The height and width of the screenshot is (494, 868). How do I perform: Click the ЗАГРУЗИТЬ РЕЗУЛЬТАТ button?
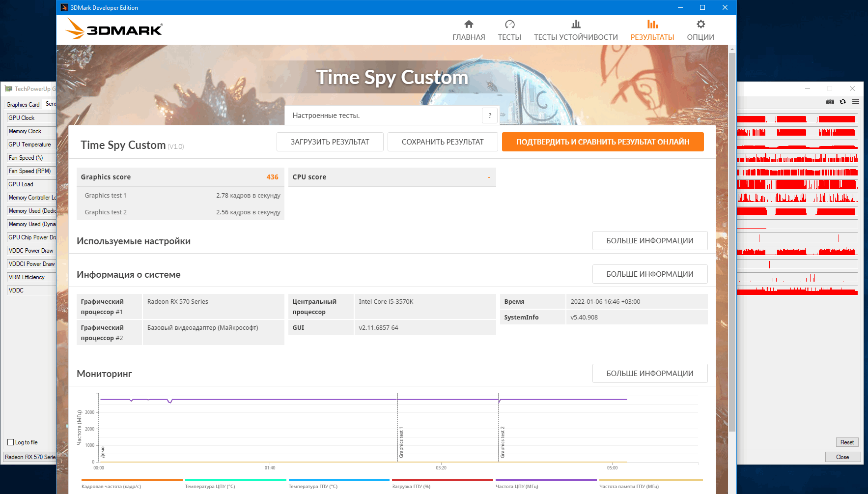330,142
